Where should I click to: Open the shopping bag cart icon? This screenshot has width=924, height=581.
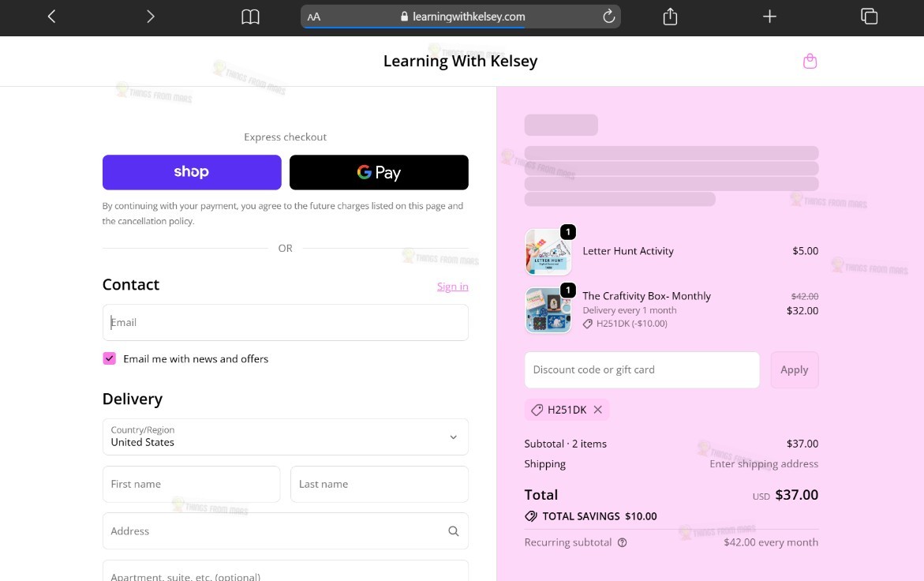pyautogui.click(x=810, y=62)
